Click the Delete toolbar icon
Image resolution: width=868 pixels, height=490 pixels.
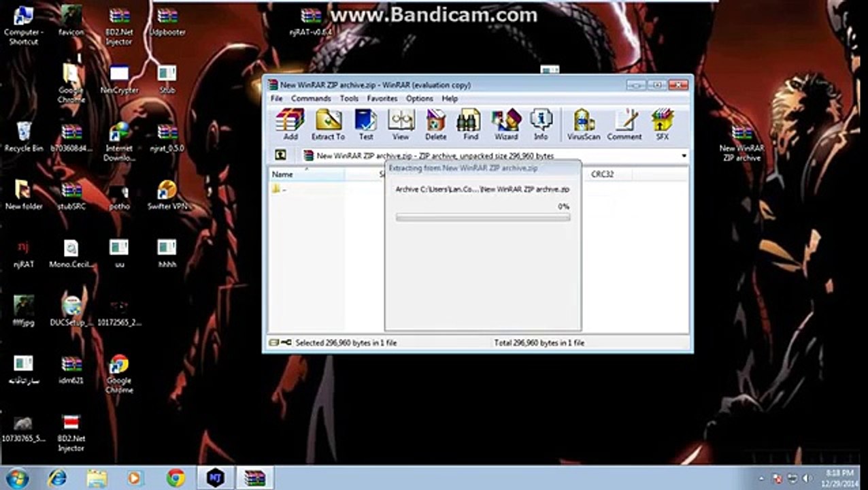pos(436,125)
